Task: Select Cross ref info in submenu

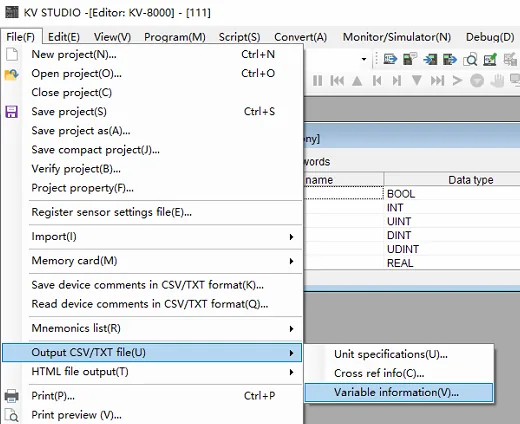Action: [x=399, y=373]
